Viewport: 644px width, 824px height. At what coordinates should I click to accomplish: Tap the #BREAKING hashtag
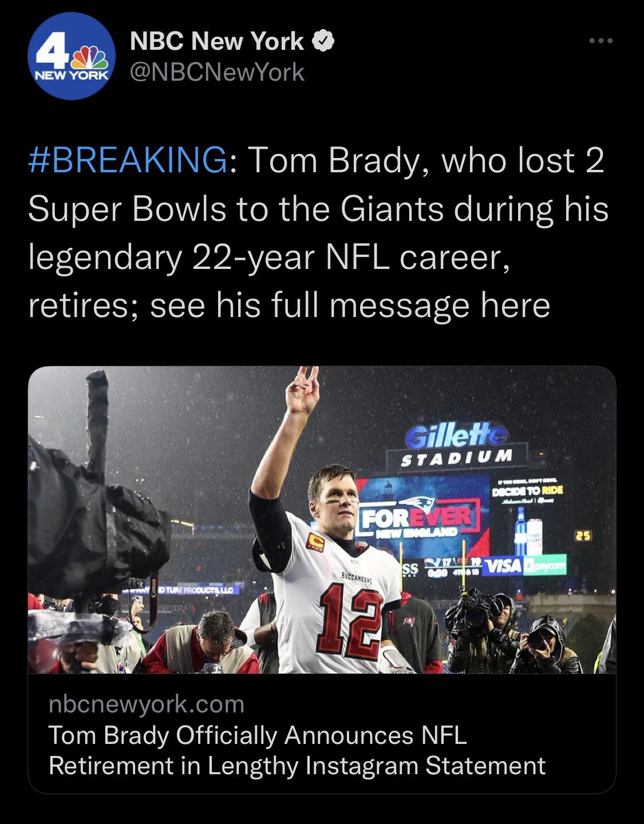(127, 160)
